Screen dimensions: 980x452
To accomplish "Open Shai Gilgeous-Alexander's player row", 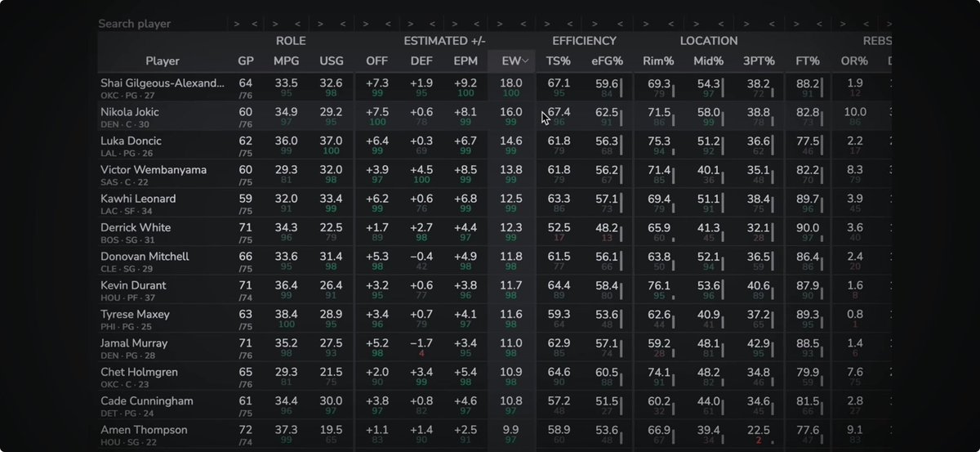I will click(x=494, y=87).
